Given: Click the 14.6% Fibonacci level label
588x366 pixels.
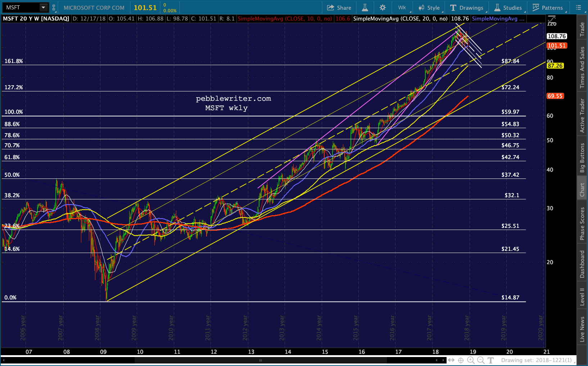Looking at the screenshot, I should pyautogui.click(x=12, y=249).
